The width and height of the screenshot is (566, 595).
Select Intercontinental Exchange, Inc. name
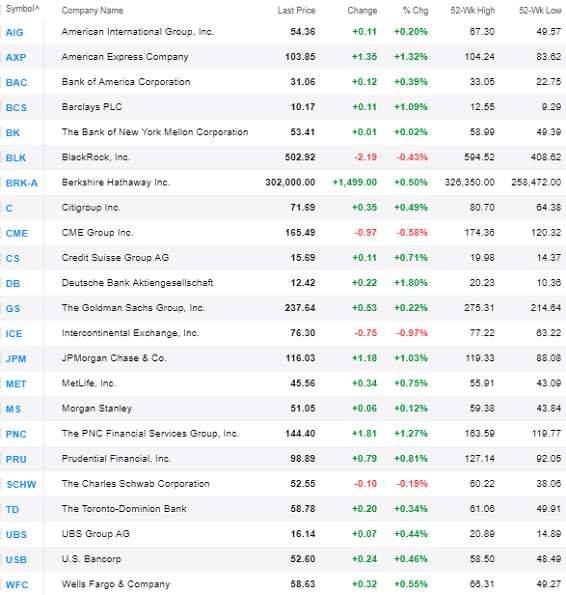coord(130,332)
